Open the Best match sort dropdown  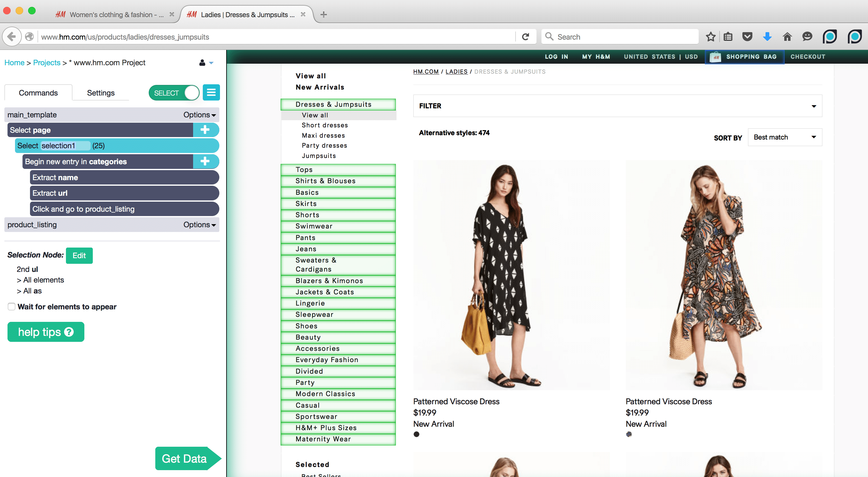click(x=785, y=137)
